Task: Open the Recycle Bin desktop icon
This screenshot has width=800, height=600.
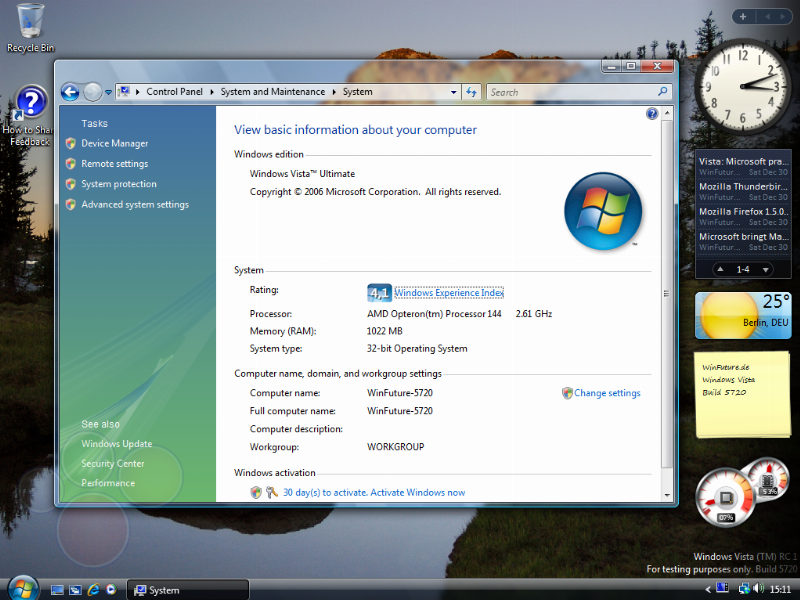Action: [30, 28]
